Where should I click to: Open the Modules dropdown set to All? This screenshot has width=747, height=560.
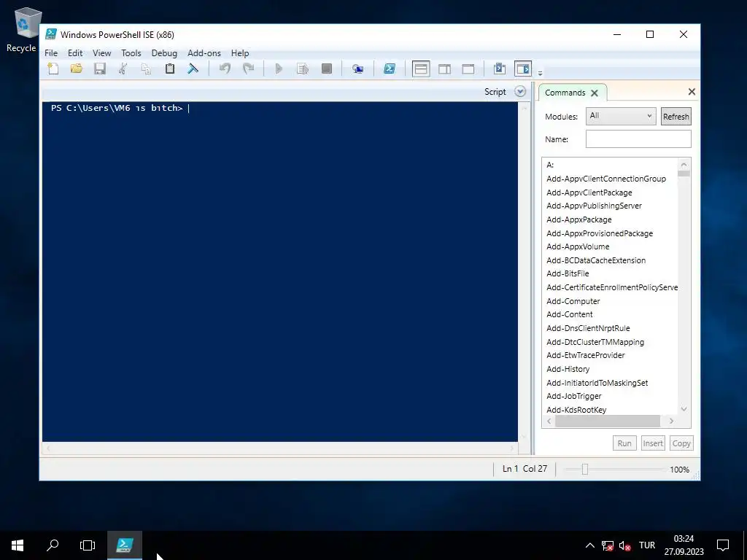(621, 116)
